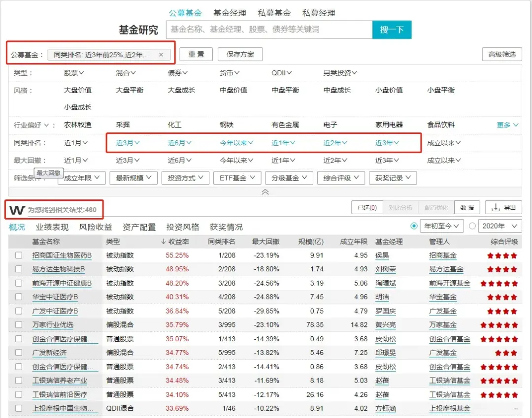Open 最大回撤 近1年 dropdown
This screenshot has height=418, width=532.
283,161
